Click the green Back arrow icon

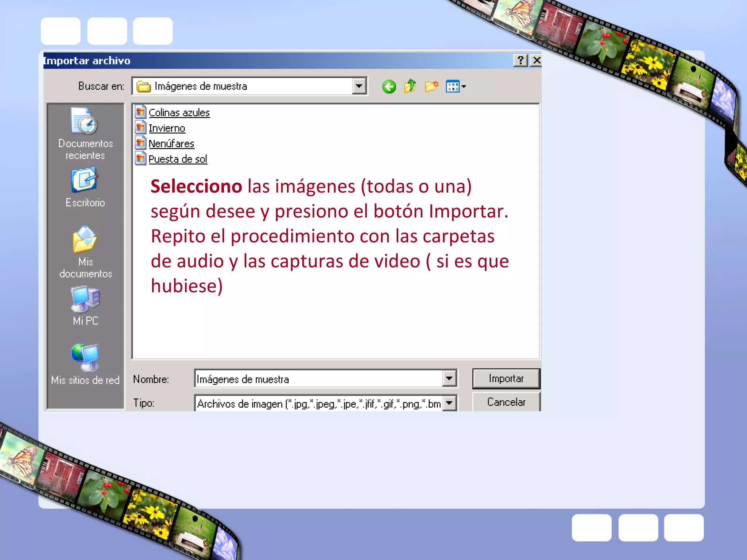pos(389,87)
